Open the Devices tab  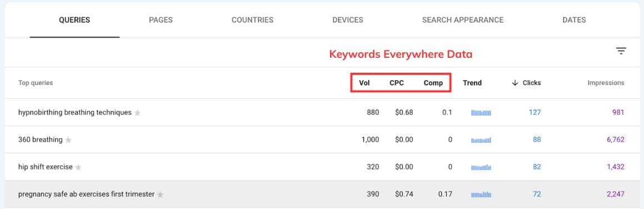point(347,19)
